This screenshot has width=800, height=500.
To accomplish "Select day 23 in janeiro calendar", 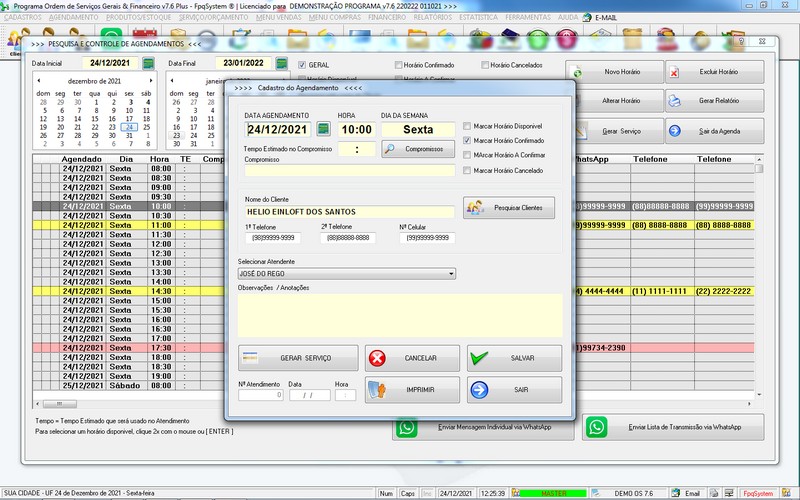I will 176,136.
